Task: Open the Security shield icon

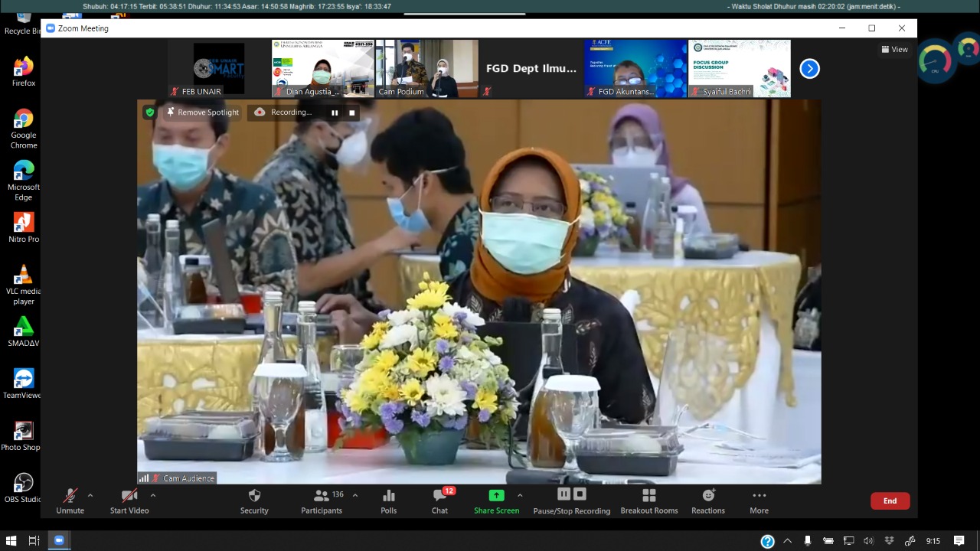Action: coord(254,496)
